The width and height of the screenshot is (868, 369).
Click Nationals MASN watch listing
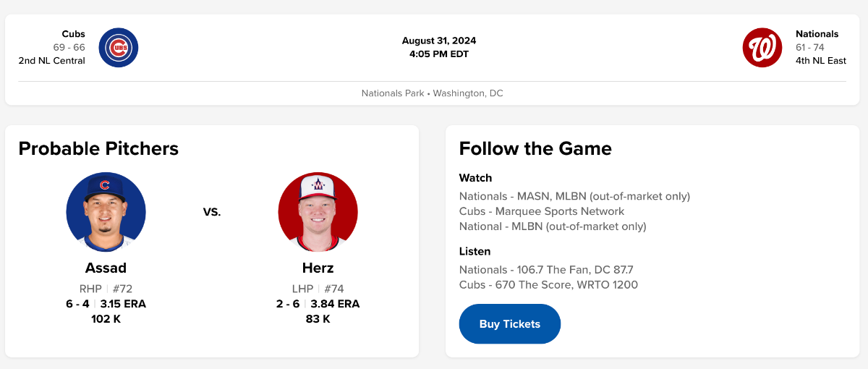point(574,196)
